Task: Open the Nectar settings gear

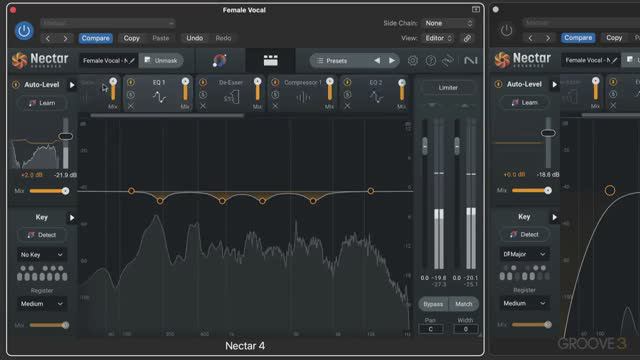Action: point(413,60)
